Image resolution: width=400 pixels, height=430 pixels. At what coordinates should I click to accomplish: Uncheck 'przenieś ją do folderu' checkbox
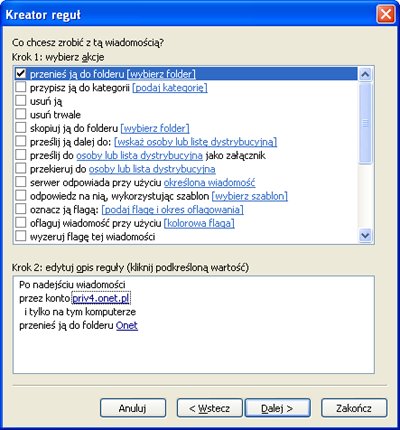pos(21,73)
